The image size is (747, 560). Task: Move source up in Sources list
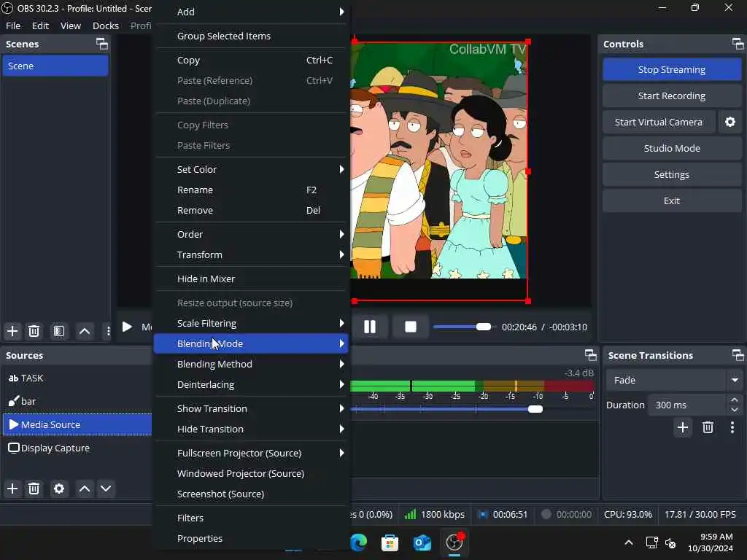pos(85,489)
